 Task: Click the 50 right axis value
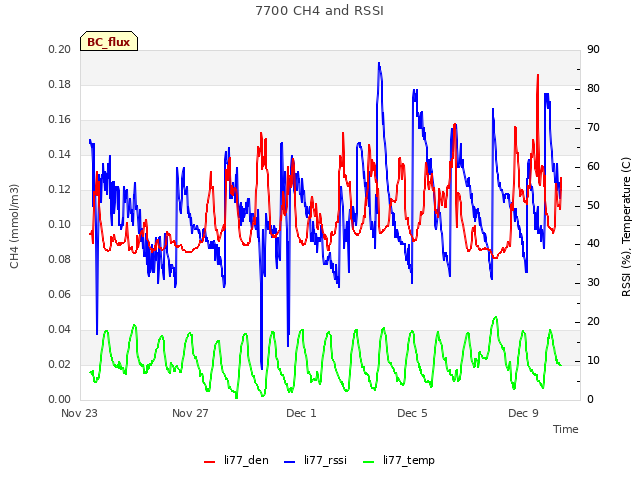click(593, 205)
